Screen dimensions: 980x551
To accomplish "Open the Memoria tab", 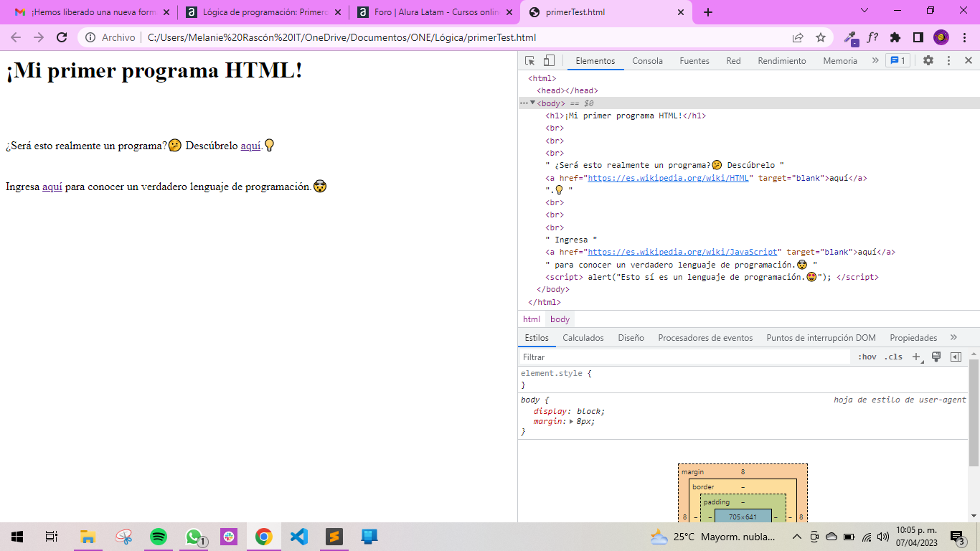I will pyautogui.click(x=840, y=61).
